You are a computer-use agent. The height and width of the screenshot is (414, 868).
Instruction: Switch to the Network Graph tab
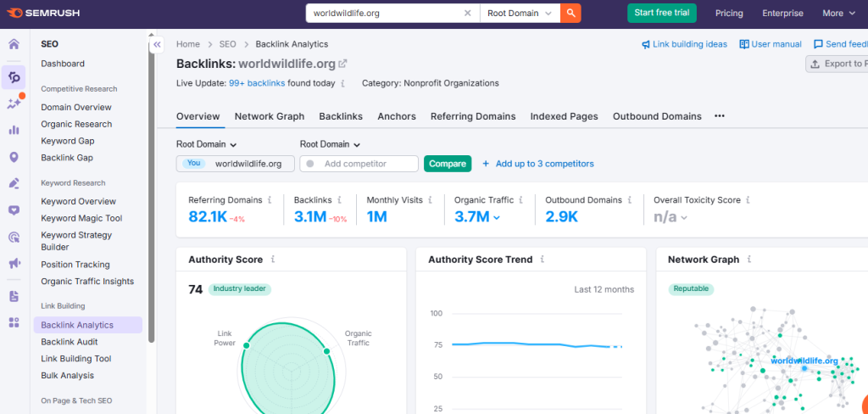click(x=269, y=116)
